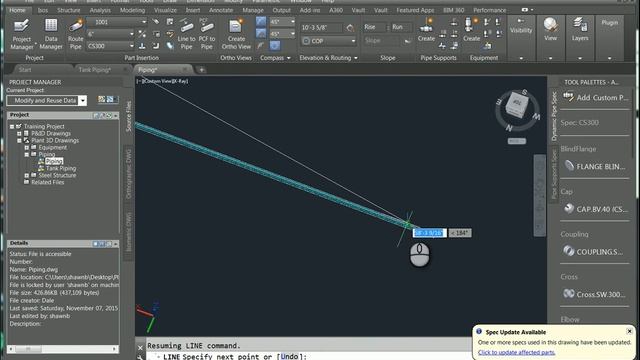Launch the Line to Pipe tool
Screen dimensions: 640x360
coord(187,34)
